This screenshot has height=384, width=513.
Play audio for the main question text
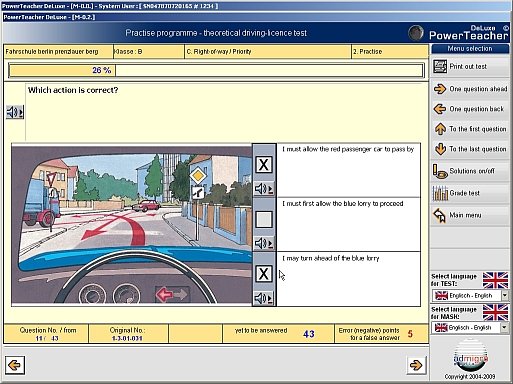click(x=15, y=112)
